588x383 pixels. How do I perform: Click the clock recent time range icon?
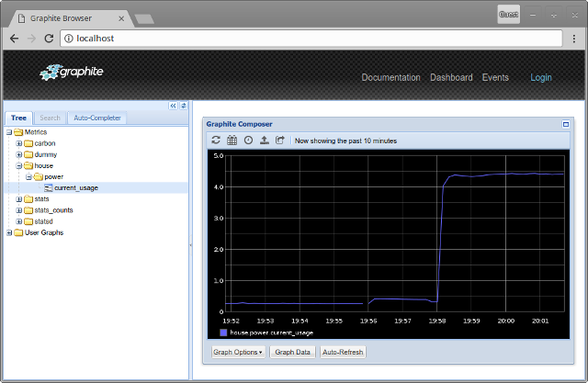pyautogui.click(x=248, y=141)
